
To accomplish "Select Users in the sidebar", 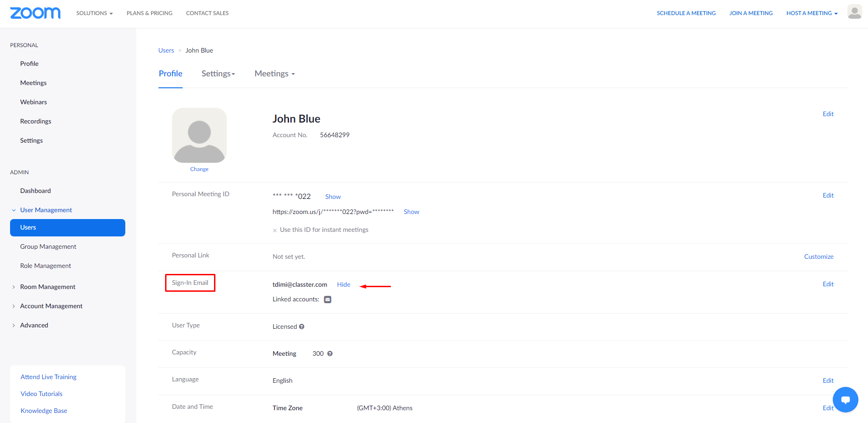I will click(x=68, y=228).
